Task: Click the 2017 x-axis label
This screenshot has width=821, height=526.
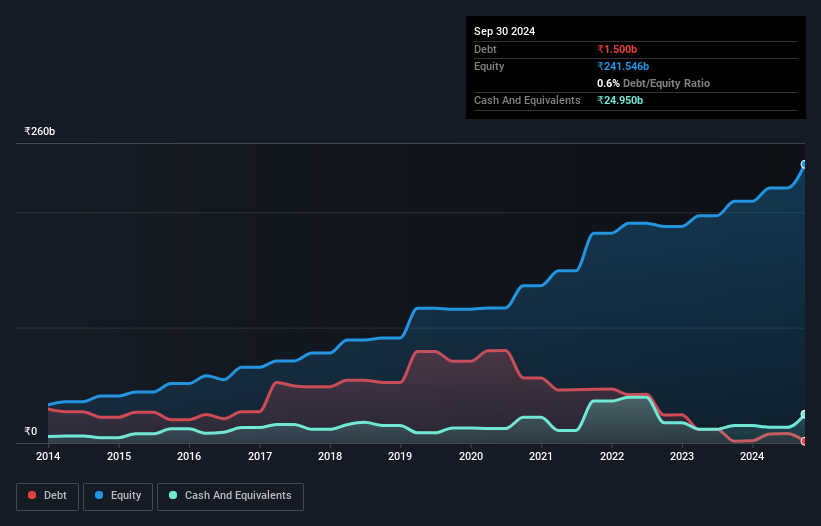Action: point(260,456)
